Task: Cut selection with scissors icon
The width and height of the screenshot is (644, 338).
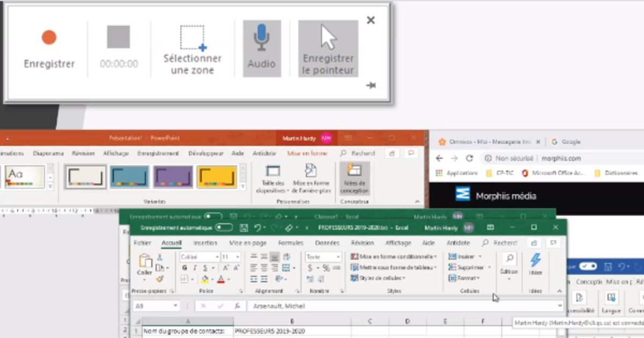Action: [x=159, y=258]
